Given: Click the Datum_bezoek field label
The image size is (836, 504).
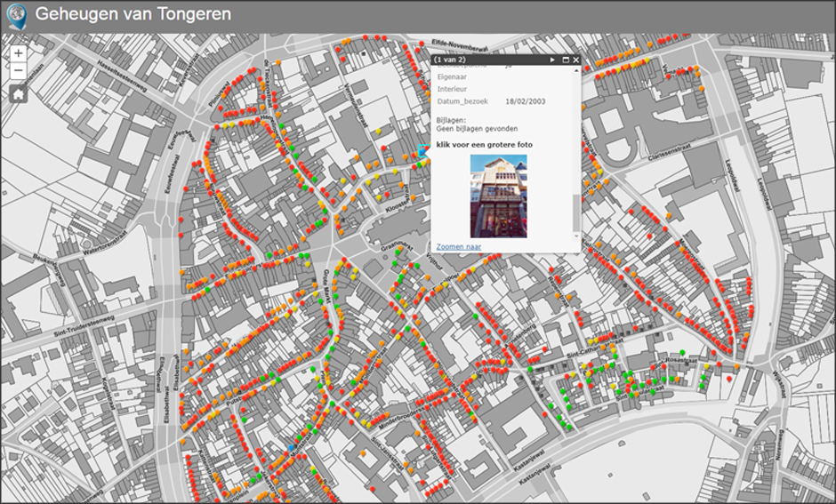Looking at the screenshot, I should pyautogui.click(x=462, y=101).
